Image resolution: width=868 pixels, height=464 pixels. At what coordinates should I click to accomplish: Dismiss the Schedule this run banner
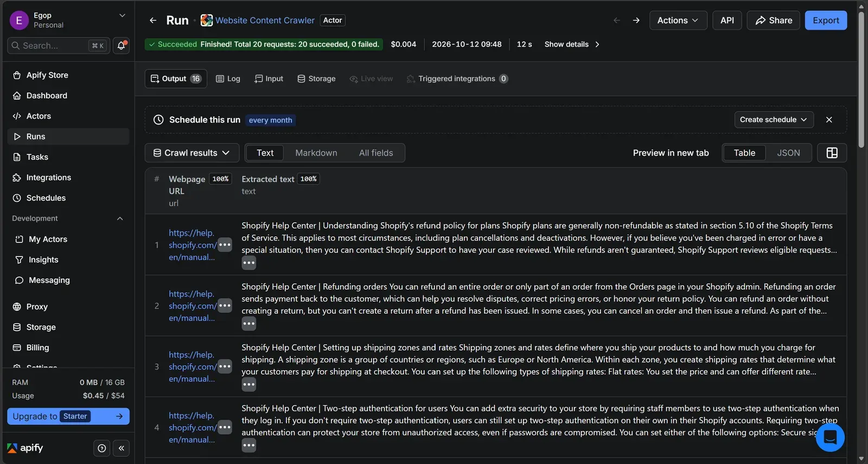pos(829,120)
